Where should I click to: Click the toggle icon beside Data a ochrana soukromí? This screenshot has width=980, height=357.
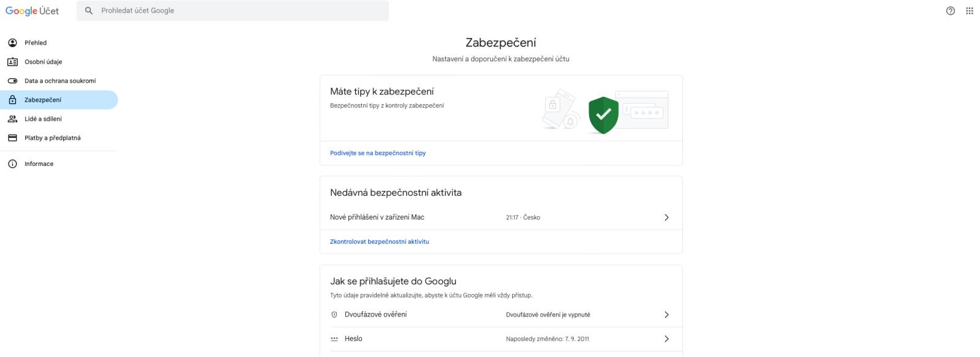[x=12, y=81]
